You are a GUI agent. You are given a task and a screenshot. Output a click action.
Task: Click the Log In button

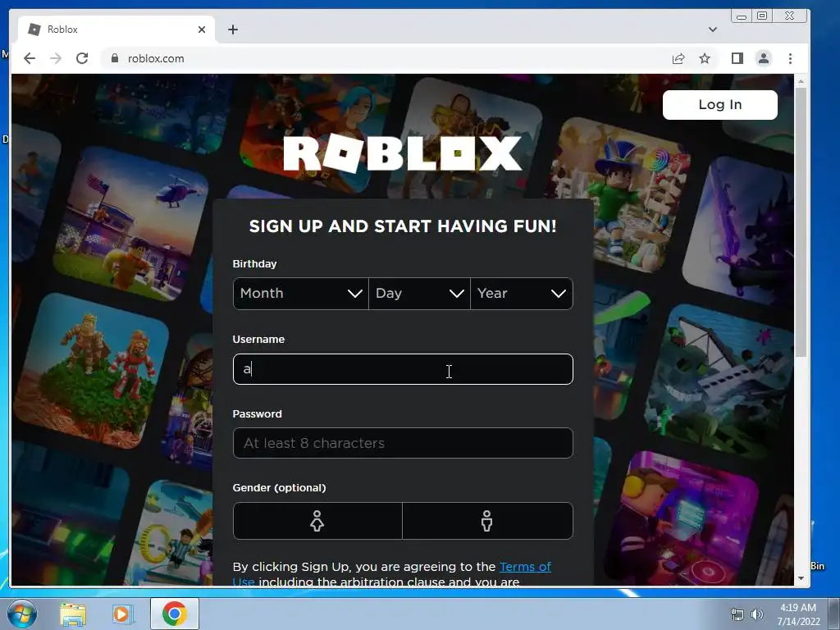[720, 104]
